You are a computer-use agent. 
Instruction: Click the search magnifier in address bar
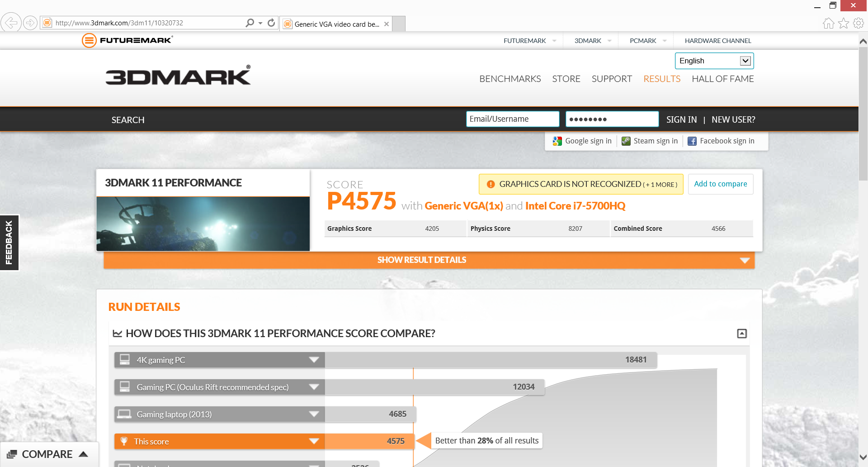pos(250,23)
